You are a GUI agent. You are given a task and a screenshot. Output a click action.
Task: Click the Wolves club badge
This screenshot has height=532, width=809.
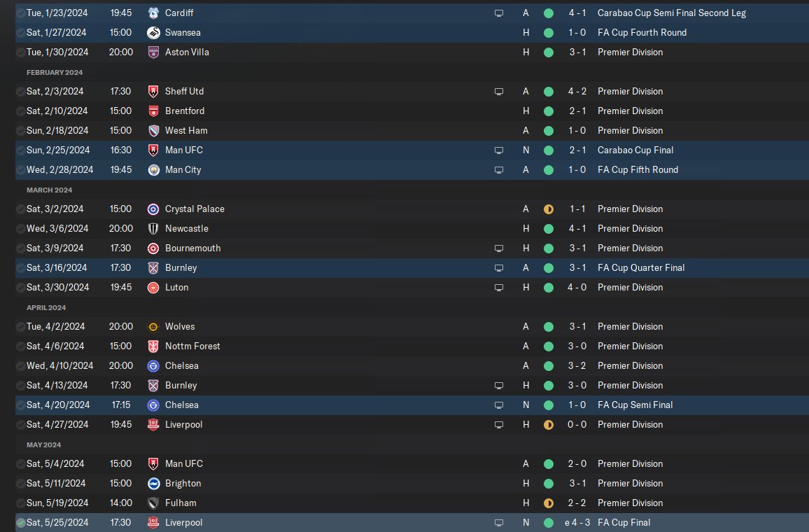pyautogui.click(x=153, y=327)
